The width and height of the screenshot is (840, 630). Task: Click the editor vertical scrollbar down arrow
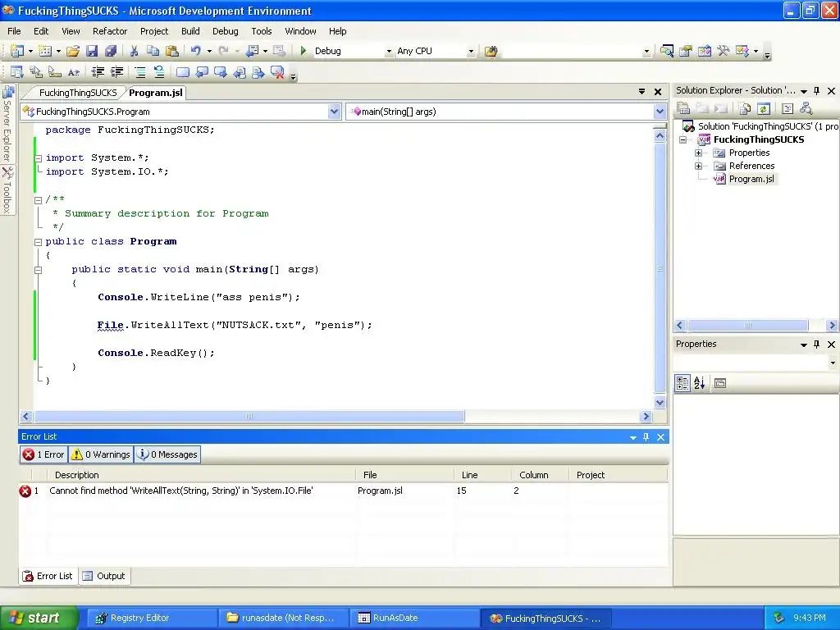pyautogui.click(x=660, y=402)
